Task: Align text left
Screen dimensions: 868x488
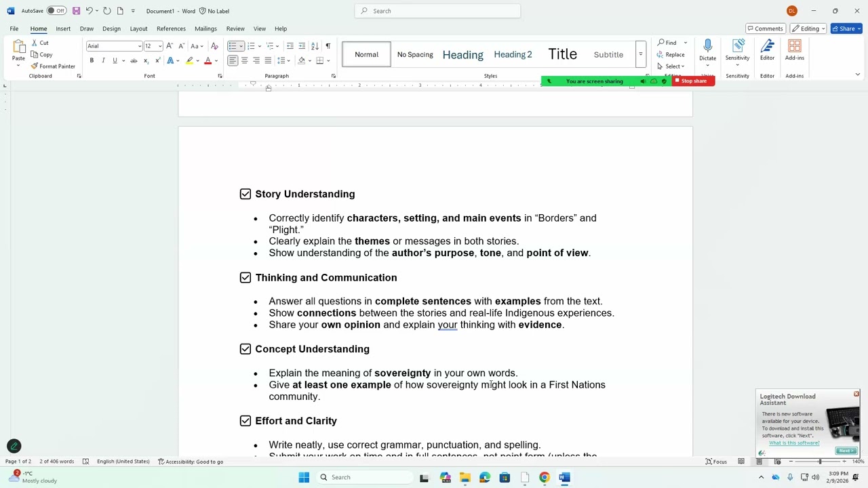Action: click(233, 60)
